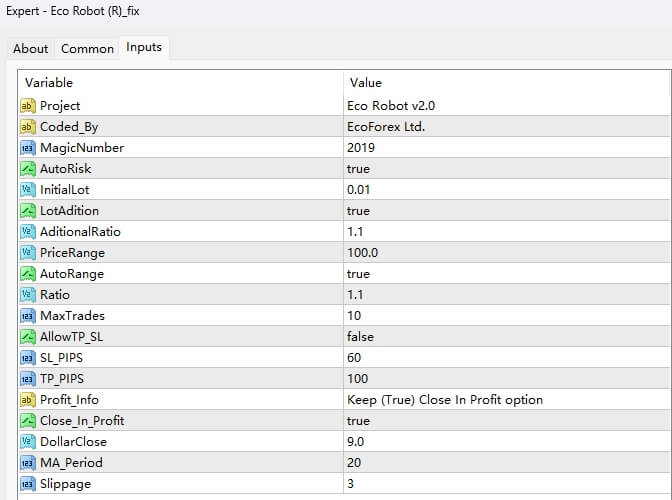Switch to the About tab

[31, 48]
